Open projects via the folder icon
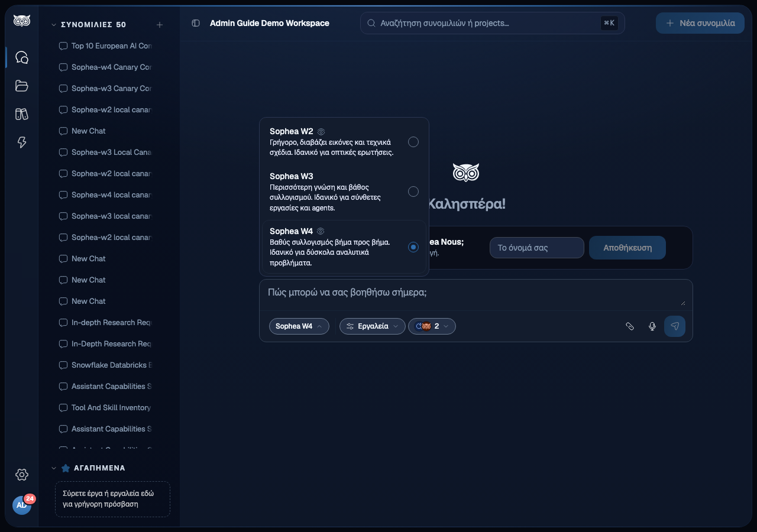This screenshot has height=532, width=757. tap(22, 86)
